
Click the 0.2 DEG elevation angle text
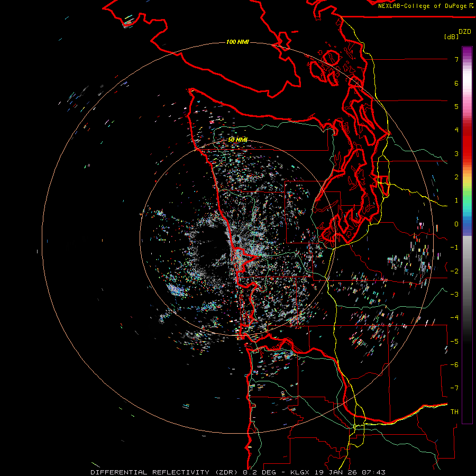(260, 472)
